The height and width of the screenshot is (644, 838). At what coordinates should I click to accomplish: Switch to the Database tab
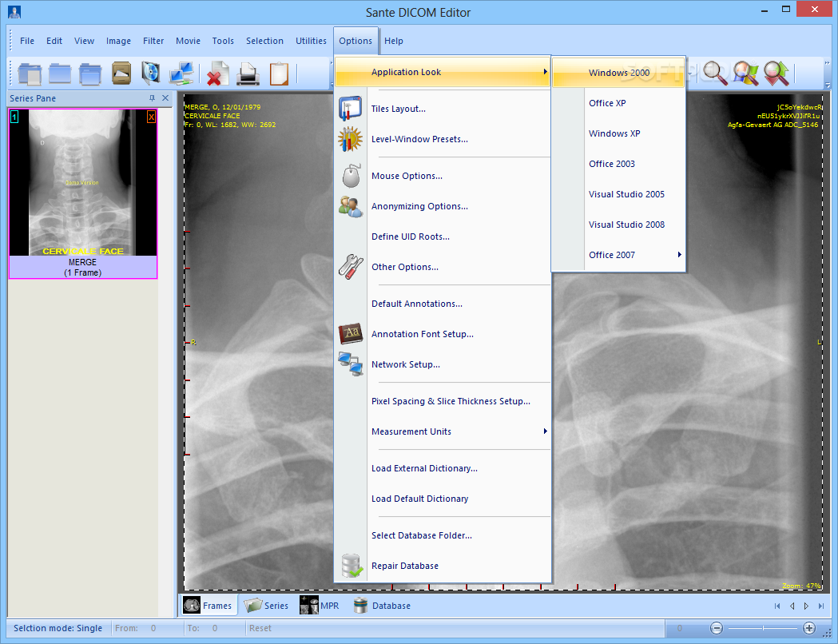tap(382, 606)
